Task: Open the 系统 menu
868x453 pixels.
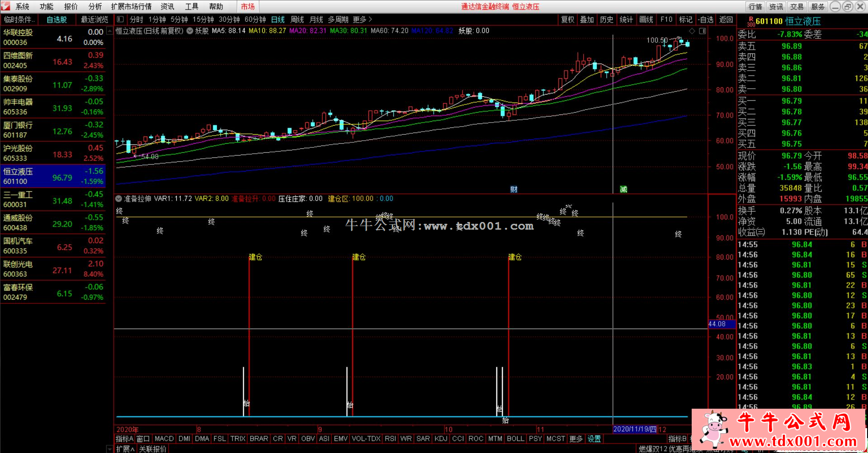Action: click(x=22, y=6)
